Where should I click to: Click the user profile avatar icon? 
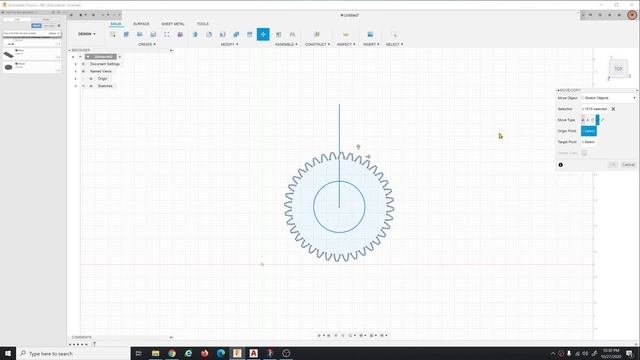632,15
